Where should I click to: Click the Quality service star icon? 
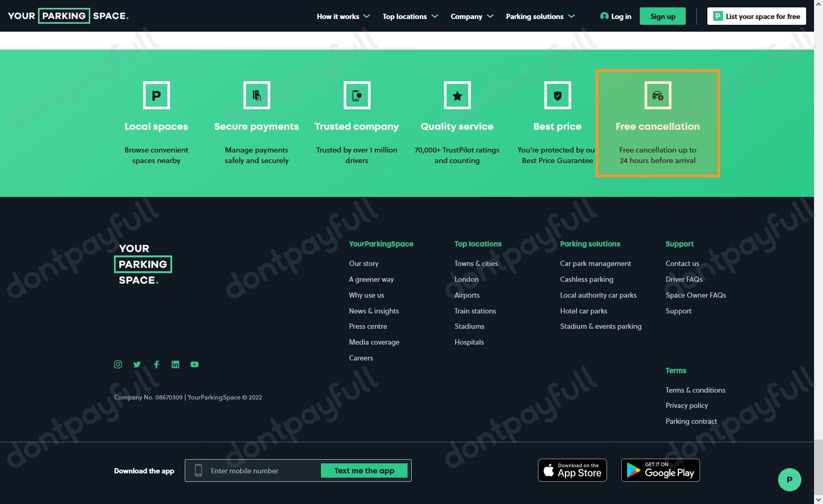[x=457, y=96]
